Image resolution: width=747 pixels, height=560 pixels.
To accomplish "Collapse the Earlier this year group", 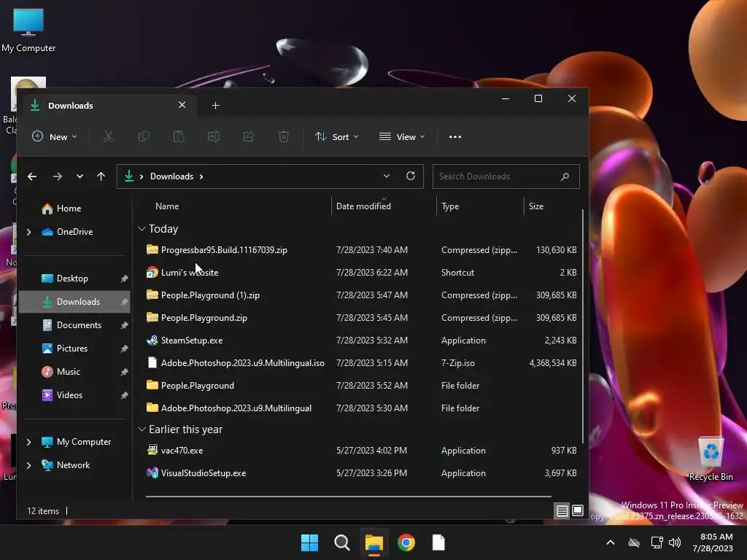I will [x=142, y=429].
